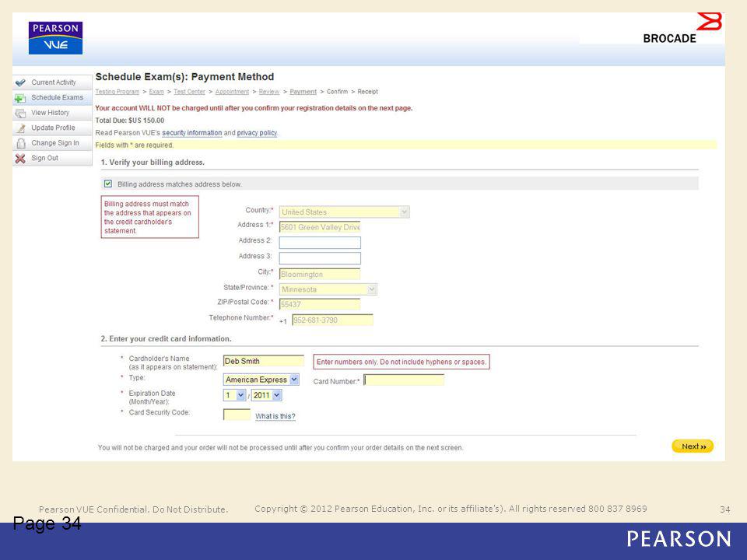This screenshot has height=560, width=747.
Task: Click the Address 3 field
Action: coord(320,258)
